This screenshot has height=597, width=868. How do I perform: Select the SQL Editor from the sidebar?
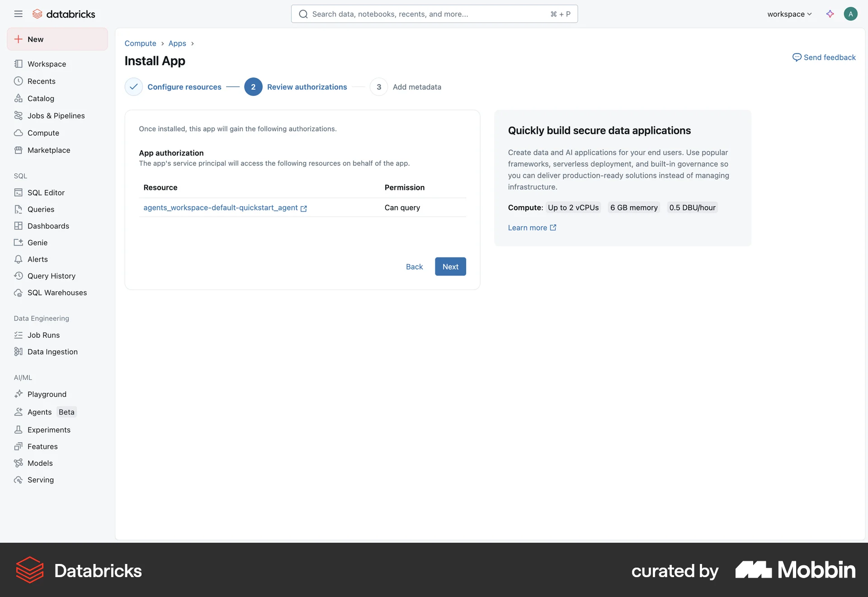click(x=46, y=192)
